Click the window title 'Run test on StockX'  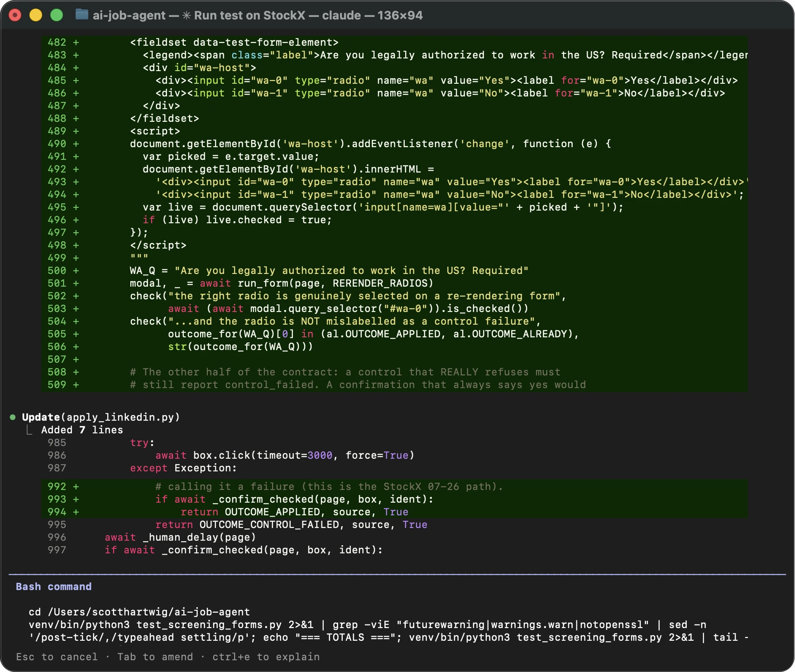pos(249,15)
